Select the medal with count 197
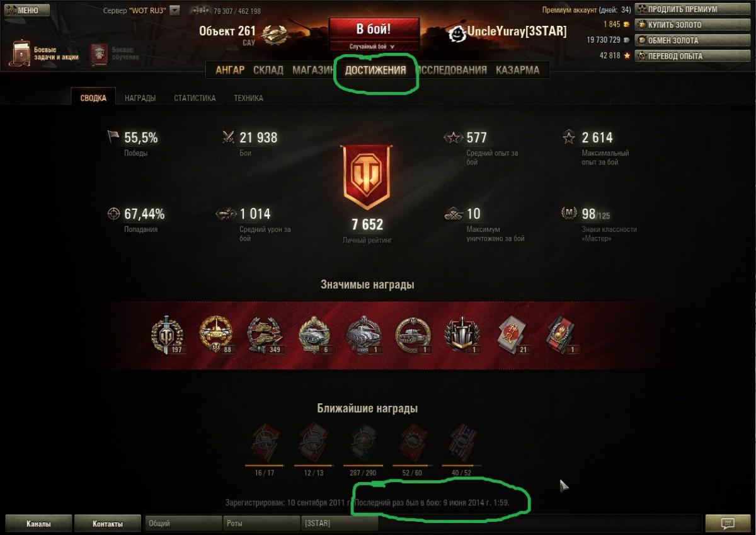 tap(168, 334)
